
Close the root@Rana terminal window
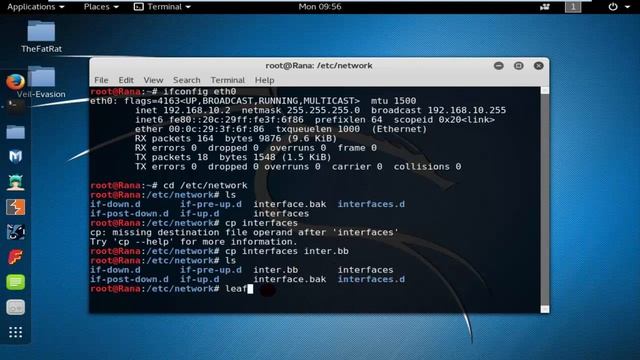(x=538, y=65)
